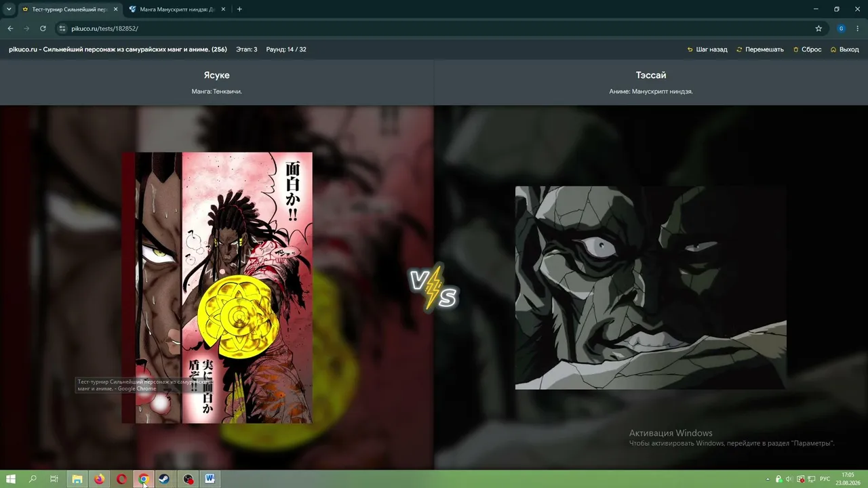Open the recording app taskbar icon

(188, 479)
